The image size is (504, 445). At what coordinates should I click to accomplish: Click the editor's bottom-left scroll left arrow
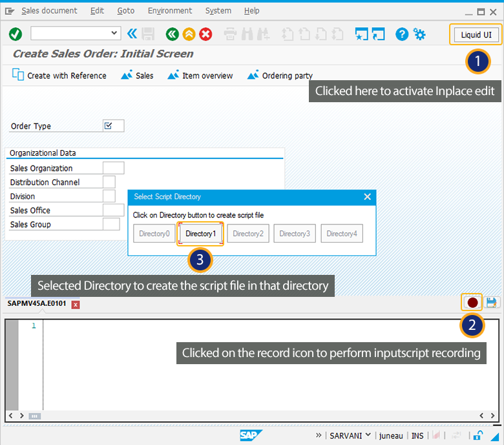click(10, 415)
